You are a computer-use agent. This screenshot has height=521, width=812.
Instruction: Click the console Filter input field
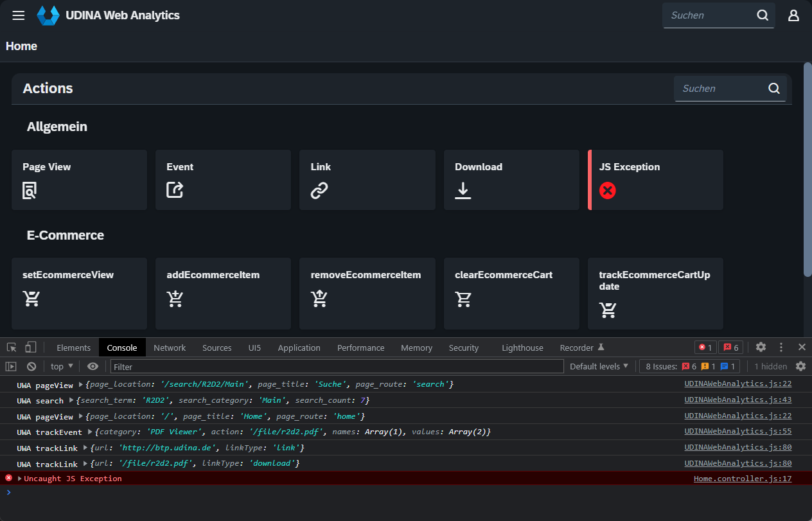337,366
